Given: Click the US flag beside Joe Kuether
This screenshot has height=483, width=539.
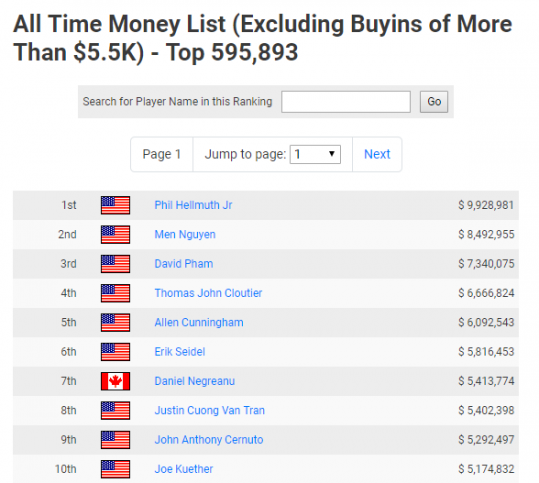Looking at the screenshot, I should (116, 469).
